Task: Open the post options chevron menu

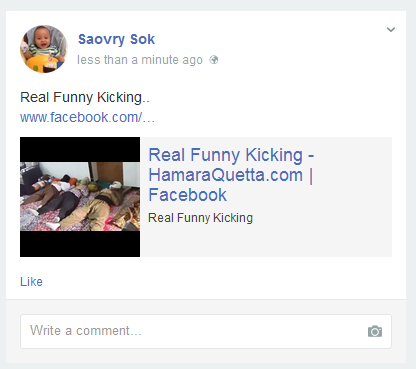Action: tap(391, 29)
